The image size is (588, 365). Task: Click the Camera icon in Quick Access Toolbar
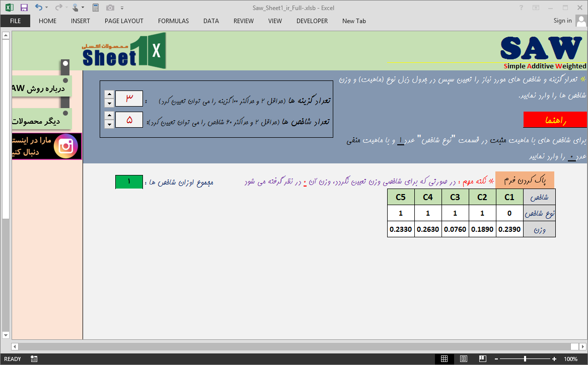[x=110, y=8]
